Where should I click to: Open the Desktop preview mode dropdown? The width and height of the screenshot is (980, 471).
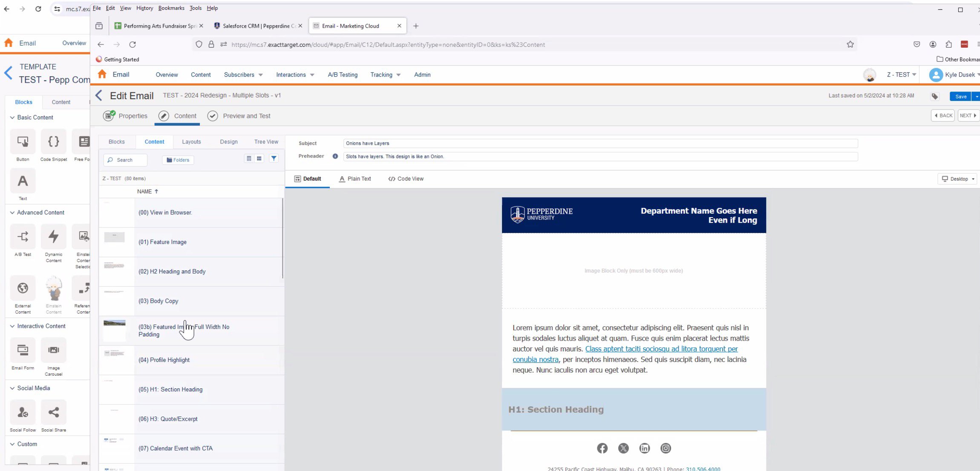[x=958, y=179]
